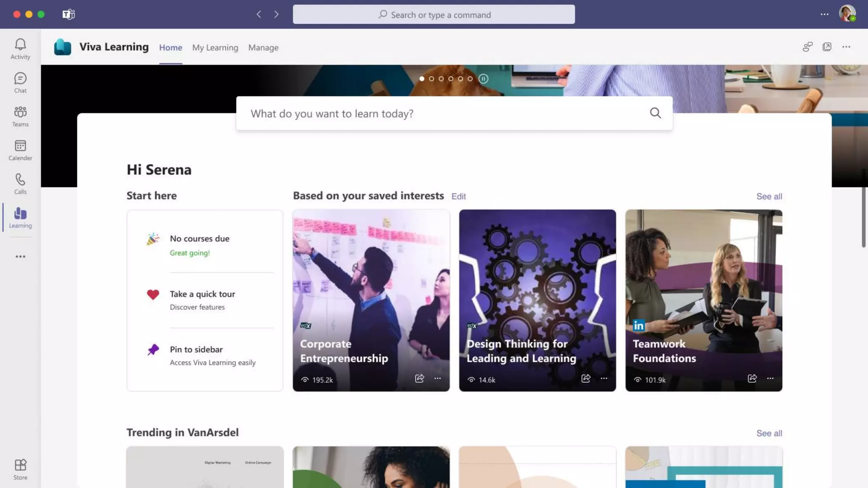Open more options on Design Thinking card
Screen dimensions: 868x488
[x=604, y=378]
